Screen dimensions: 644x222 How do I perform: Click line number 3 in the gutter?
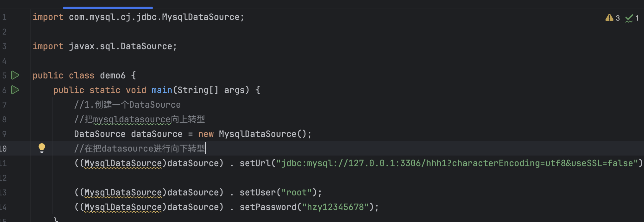(x=4, y=47)
